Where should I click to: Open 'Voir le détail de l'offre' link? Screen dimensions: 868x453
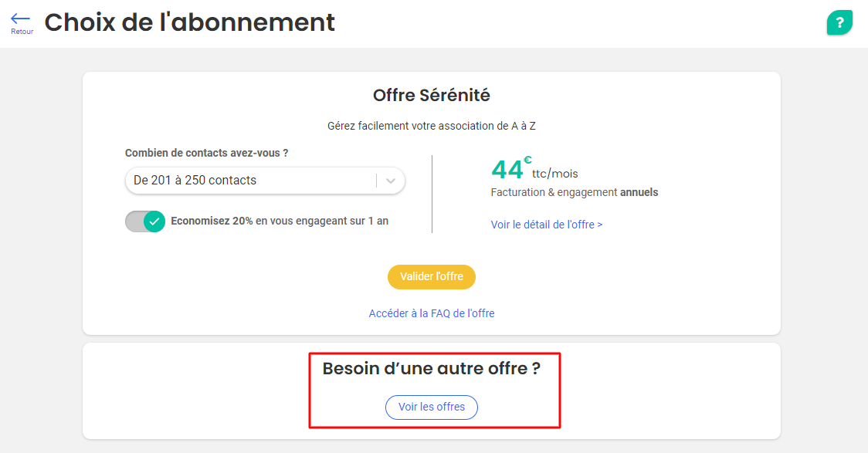pyautogui.click(x=547, y=225)
